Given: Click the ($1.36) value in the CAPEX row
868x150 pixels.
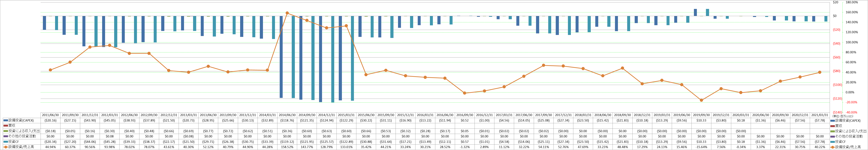Looking at the screenshot, I should pyautogui.click(x=760, y=120).
